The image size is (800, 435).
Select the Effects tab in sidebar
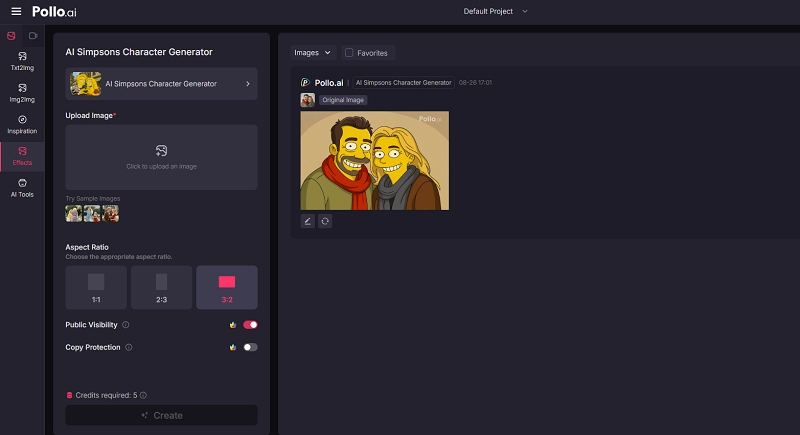[22, 155]
